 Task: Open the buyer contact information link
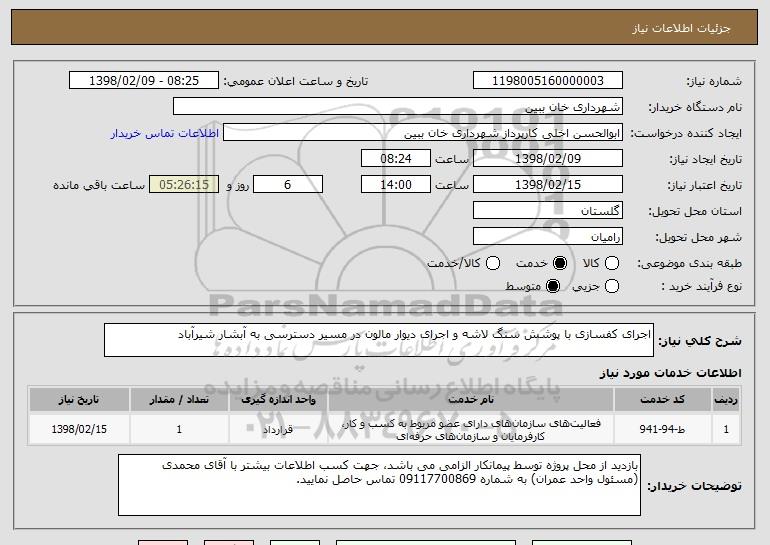click(165, 133)
